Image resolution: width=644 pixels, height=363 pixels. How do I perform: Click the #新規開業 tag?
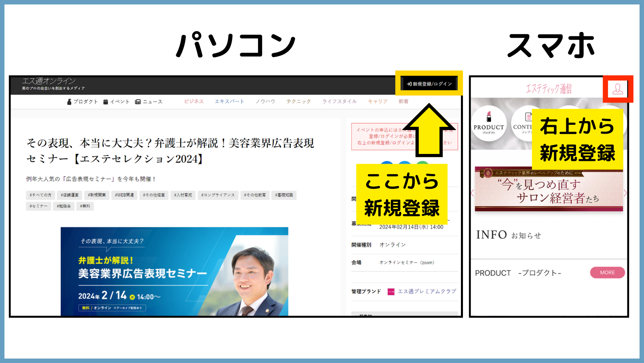[97, 195]
